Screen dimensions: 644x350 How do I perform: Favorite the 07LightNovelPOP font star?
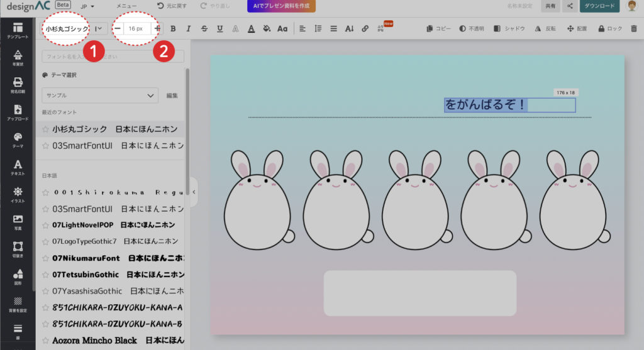point(45,225)
